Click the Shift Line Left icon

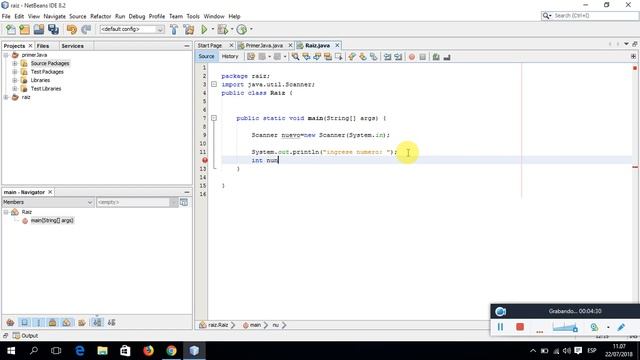[387, 57]
